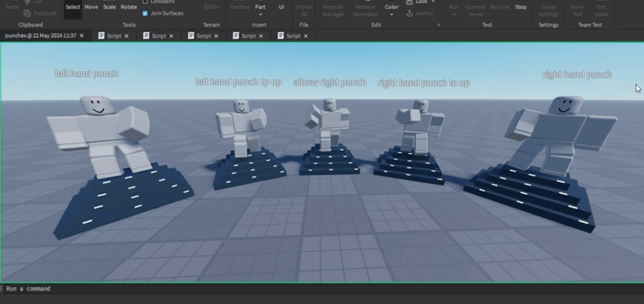Close the punches place tab
This screenshot has width=644, height=304.
tap(82, 36)
